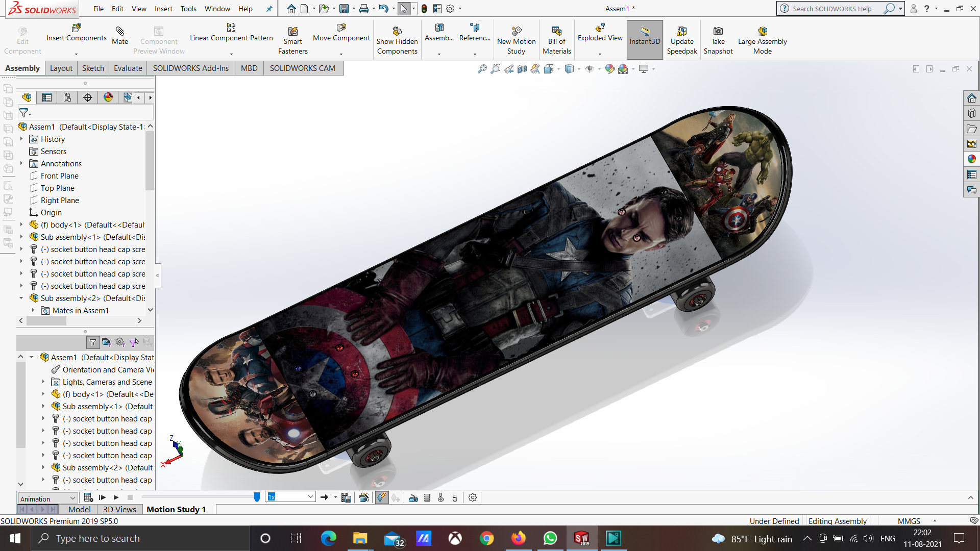980x551 pixels.
Task: Toggle the motion study tree filter
Action: [93, 342]
